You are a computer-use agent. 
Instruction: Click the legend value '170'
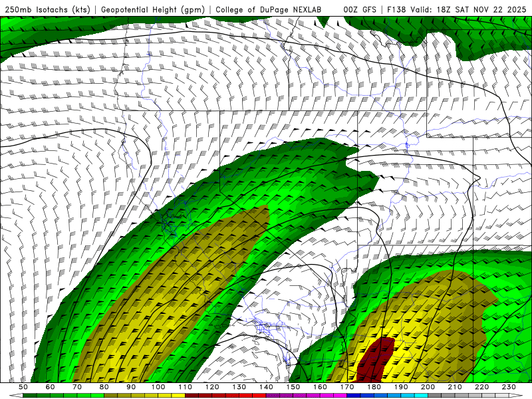point(347,387)
